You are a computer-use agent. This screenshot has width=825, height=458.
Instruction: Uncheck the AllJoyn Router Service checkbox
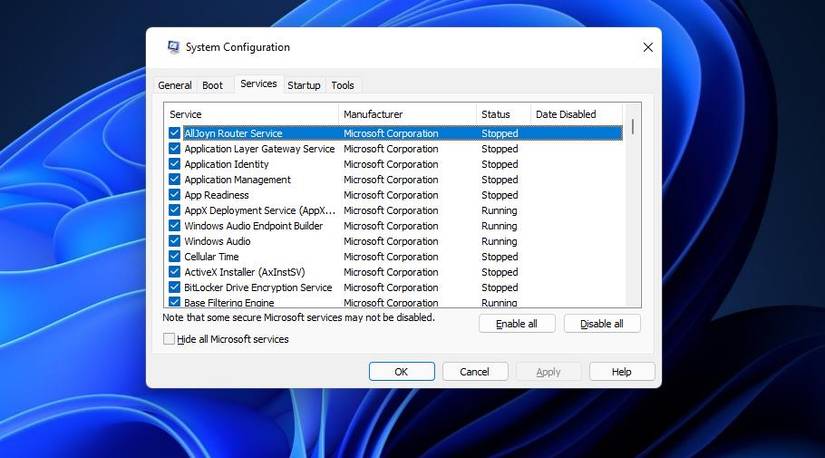(174, 133)
